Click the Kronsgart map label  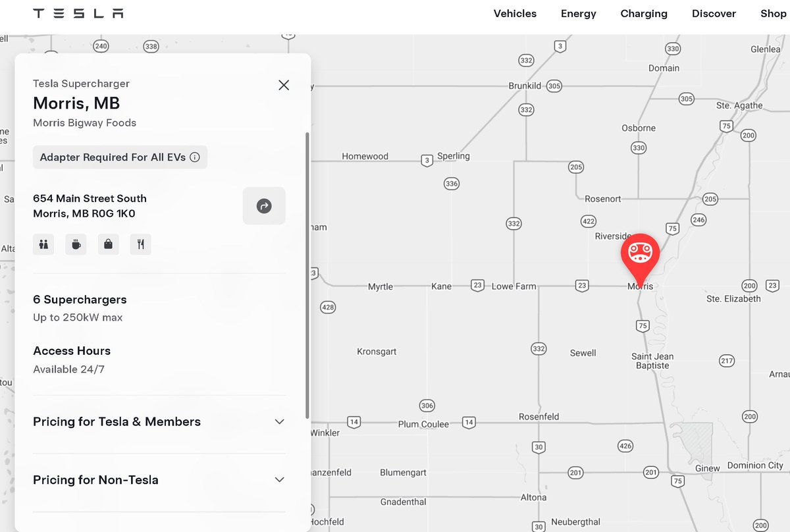(x=377, y=352)
